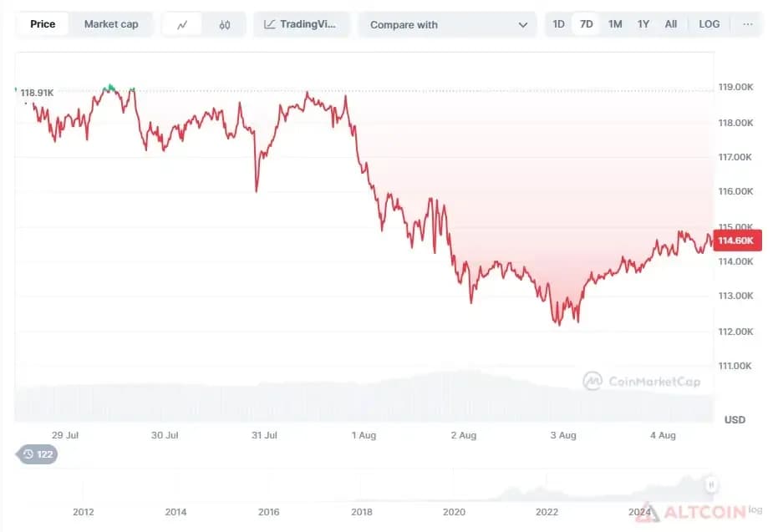
Task: Click the CoinMarketCap watermark logo
Action: coord(641,382)
